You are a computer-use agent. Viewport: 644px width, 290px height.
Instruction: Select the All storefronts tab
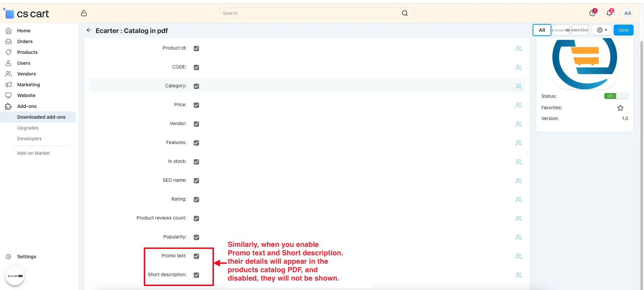click(542, 30)
